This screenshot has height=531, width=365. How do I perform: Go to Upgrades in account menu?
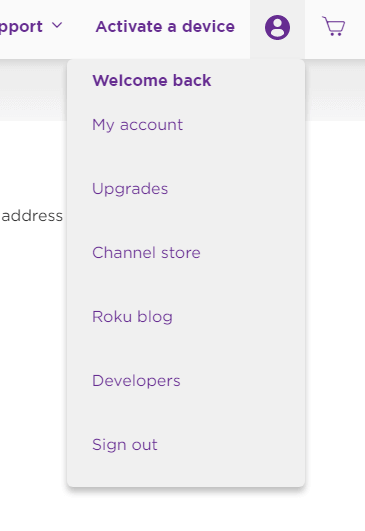(x=130, y=189)
